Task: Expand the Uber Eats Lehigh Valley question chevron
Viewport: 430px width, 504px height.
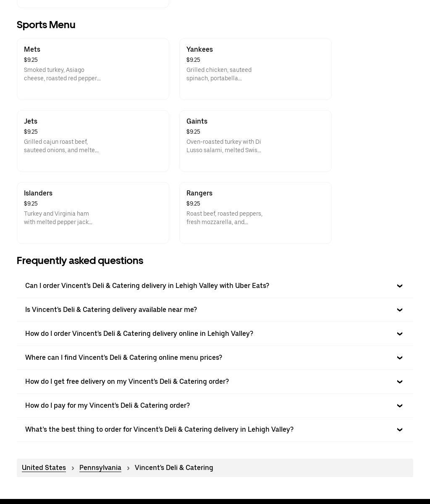Action: 400,286
